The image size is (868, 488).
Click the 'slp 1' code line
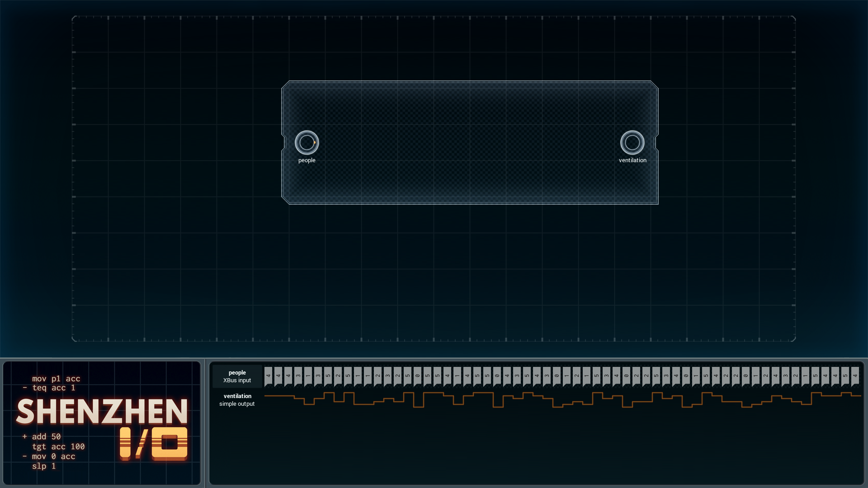(44, 466)
